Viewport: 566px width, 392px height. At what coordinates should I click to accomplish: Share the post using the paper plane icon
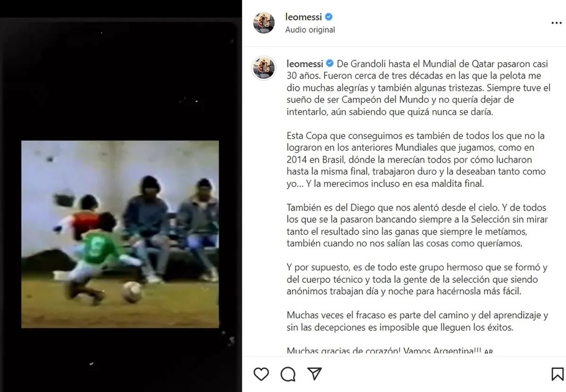coord(314,374)
